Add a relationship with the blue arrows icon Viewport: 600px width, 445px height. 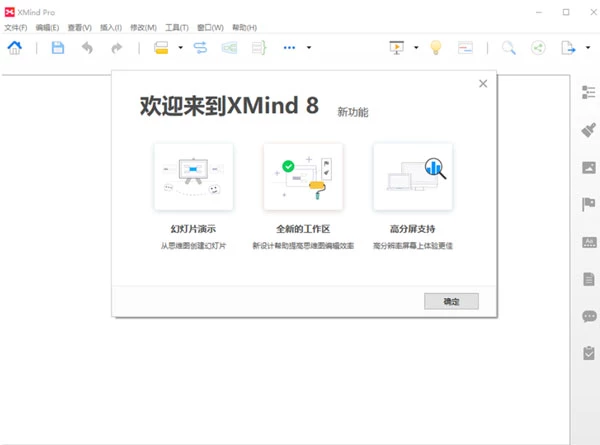(200, 48)
